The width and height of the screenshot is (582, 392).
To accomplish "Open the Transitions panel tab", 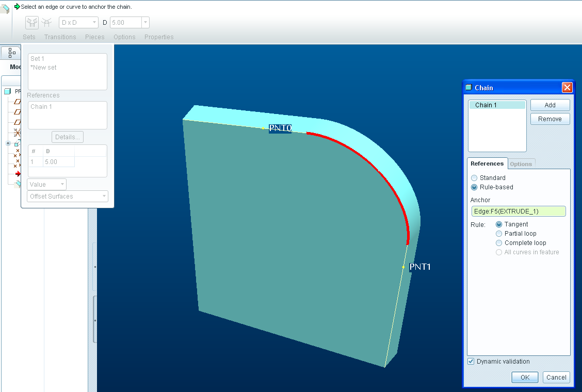I will [x=60, y=37].
